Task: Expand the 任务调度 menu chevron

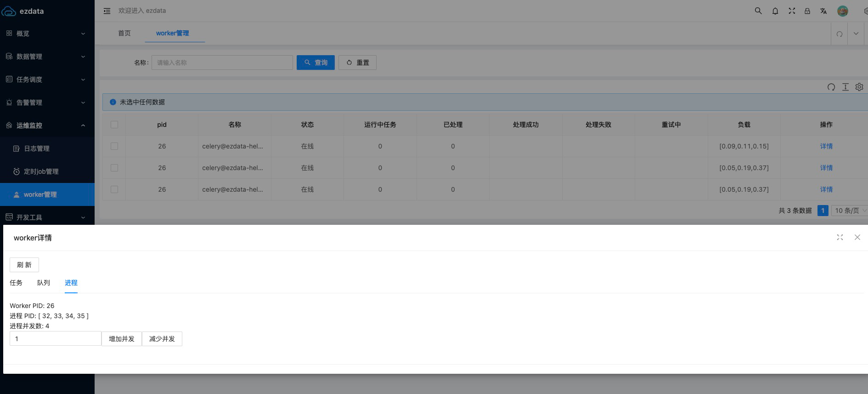Action: [83, 80]
